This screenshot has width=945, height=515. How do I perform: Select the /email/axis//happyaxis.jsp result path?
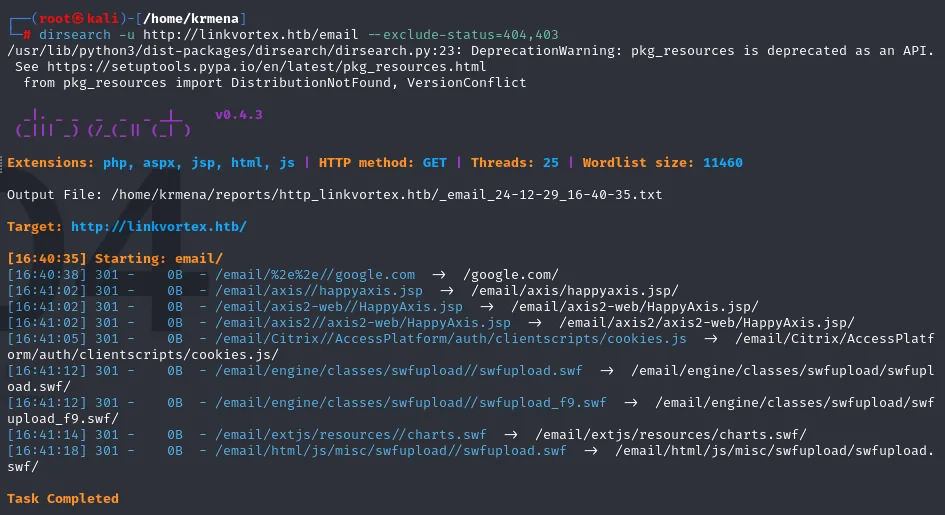click(x=319, y=291)
